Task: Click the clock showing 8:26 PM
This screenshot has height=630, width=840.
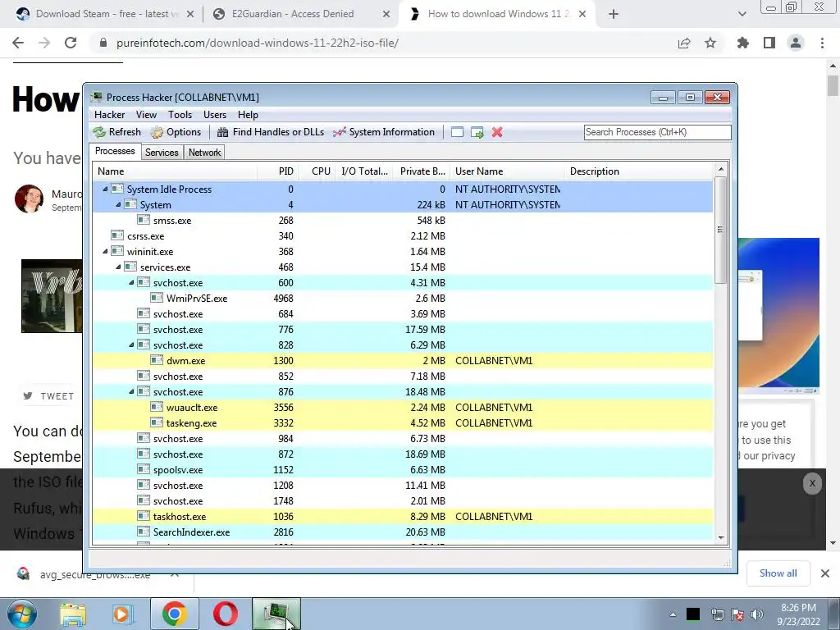Action: click(798, 608)
